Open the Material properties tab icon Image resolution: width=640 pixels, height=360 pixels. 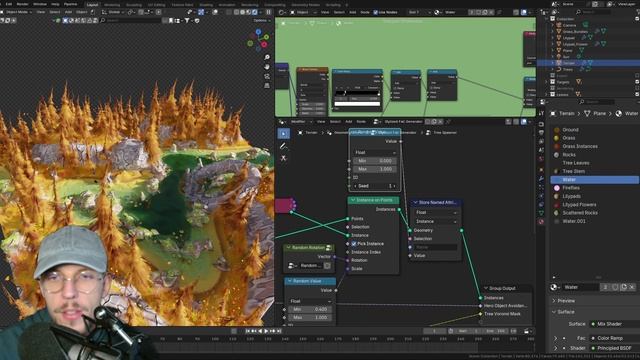click(x=541, y=222)
